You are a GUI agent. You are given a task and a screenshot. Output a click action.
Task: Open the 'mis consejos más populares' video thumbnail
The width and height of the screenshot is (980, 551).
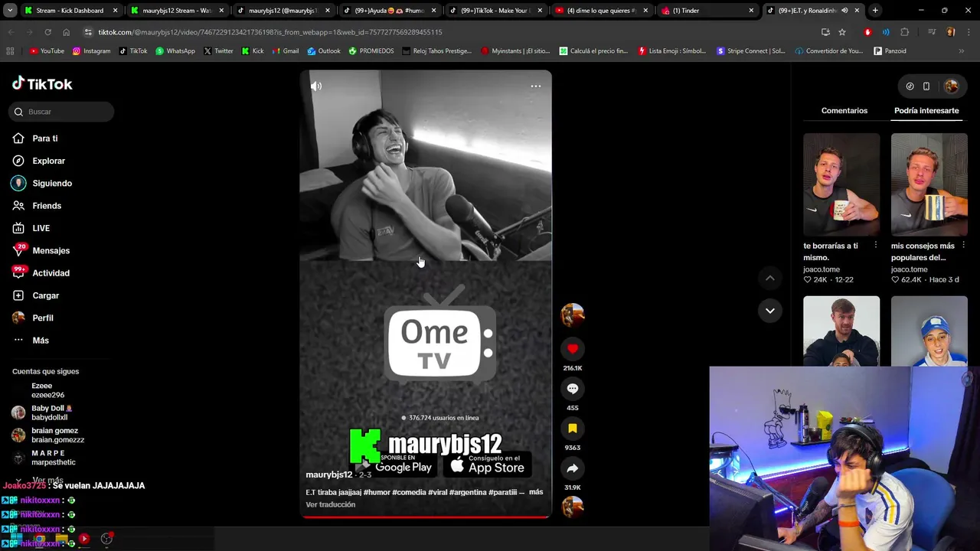point(929,184)
